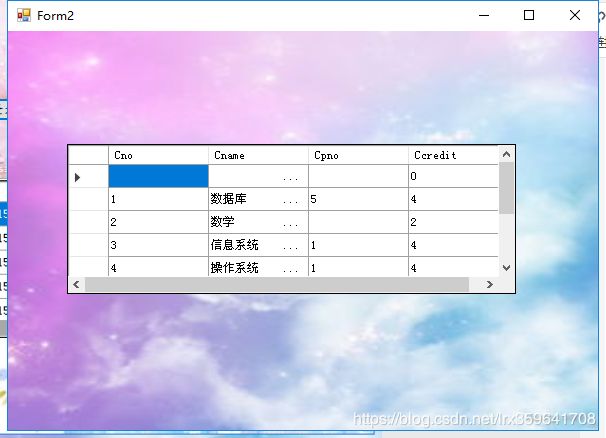Click the empty Cpno cell in first row

pos(358,176)
